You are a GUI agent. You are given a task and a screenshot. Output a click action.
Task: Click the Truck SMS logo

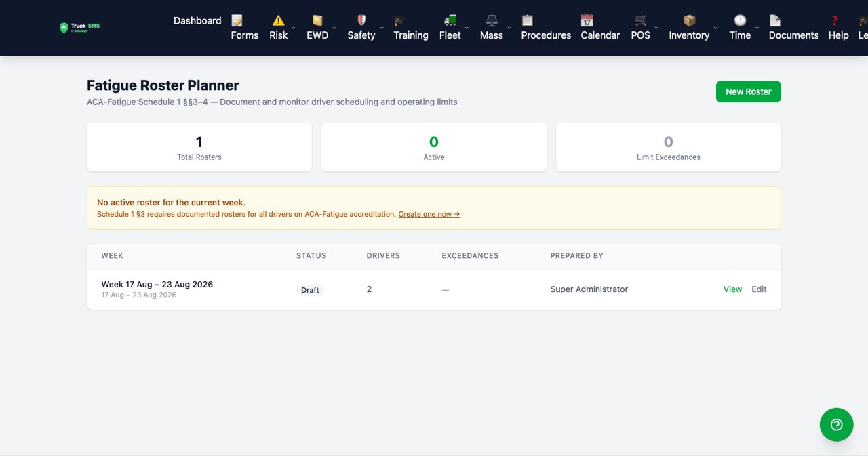pyautogui.click(x=79, y=28)
